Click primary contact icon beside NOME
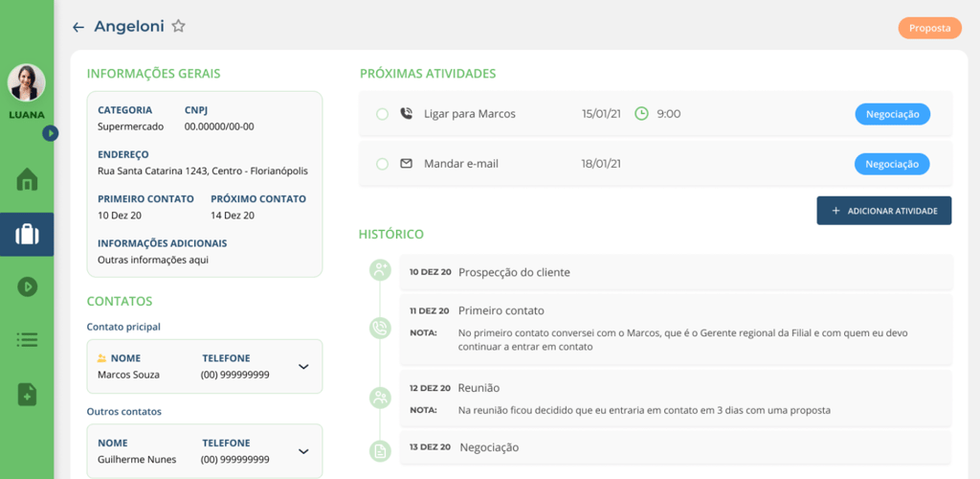The image size is (980, 479). point(102,358)
